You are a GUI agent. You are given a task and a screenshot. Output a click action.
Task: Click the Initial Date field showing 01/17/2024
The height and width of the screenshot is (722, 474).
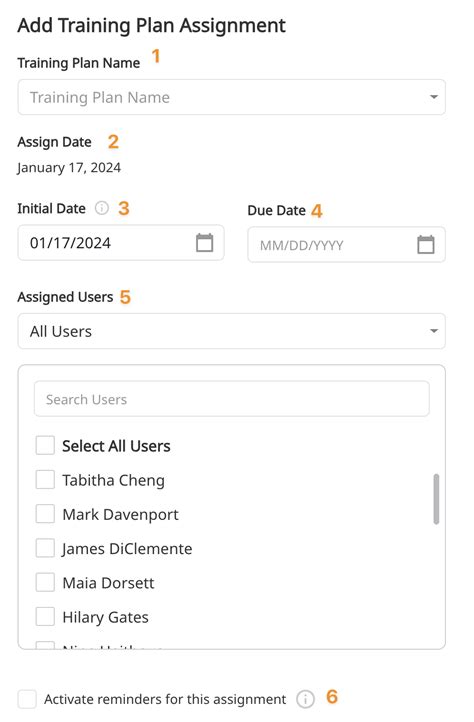coord(121,243)
